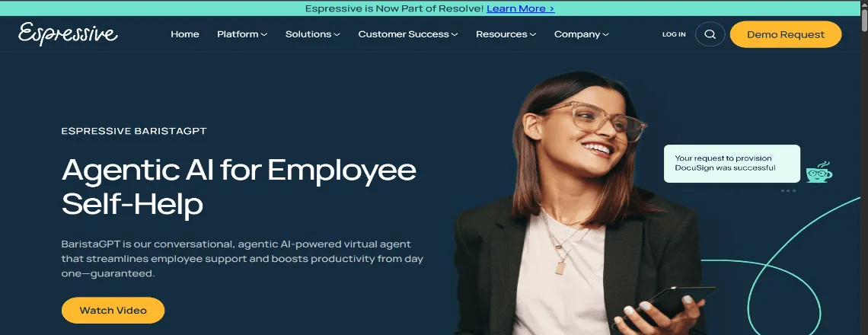This screenshot has height=335, width=868.
Task: Click the typing dots indicator under chat bubble
Action: pyautogui.click(x=788, y=191)
